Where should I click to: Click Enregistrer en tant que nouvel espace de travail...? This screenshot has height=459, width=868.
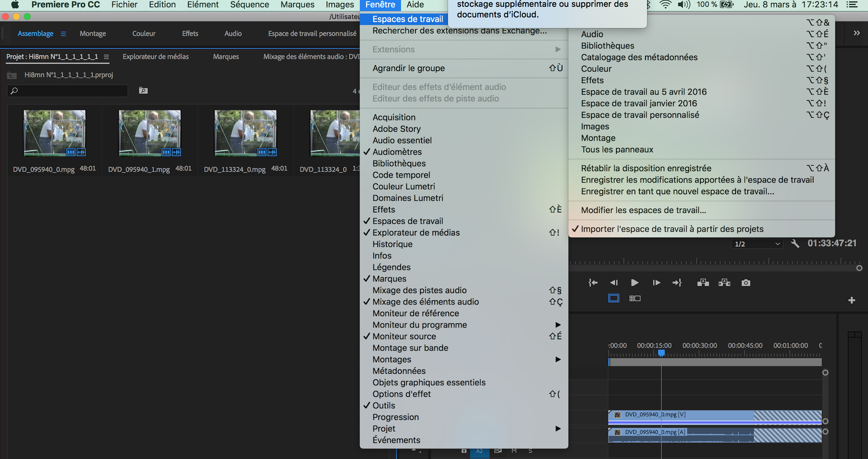702,191
